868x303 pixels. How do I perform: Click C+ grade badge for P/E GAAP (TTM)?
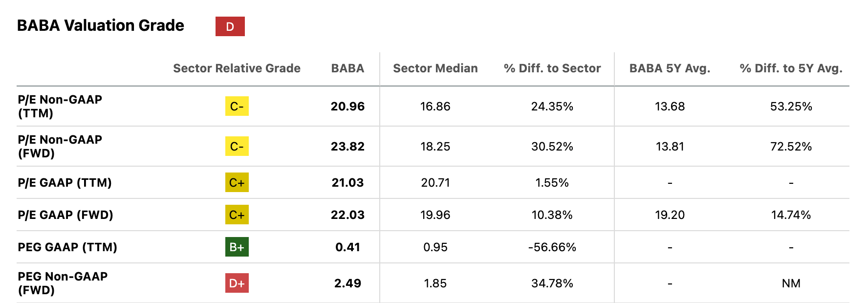pos(237,182)
